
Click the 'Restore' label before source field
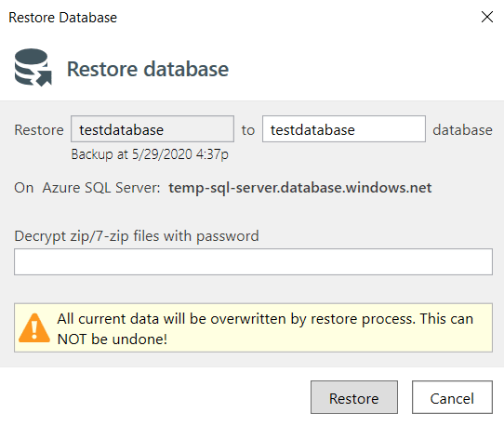[x=39, y=130]
